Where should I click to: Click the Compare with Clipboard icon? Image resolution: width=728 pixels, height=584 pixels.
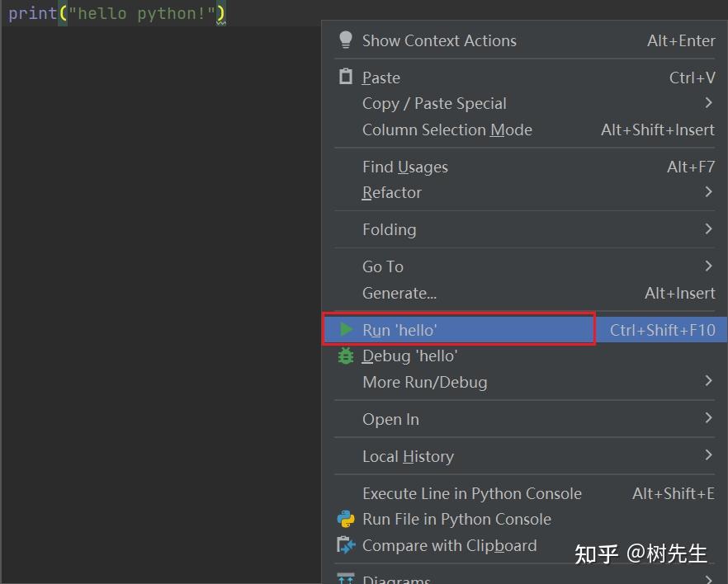tap(345, 545)
